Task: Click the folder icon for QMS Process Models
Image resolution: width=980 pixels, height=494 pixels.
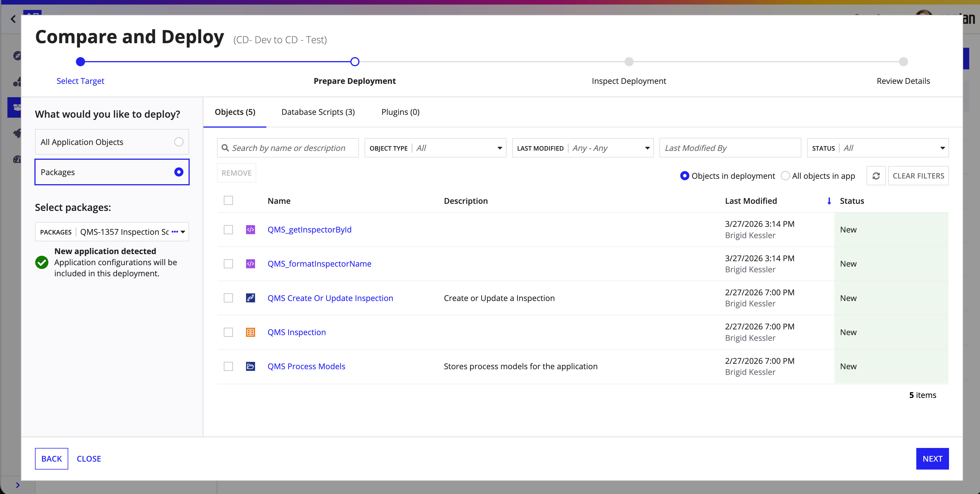Action: pos(250,366)
